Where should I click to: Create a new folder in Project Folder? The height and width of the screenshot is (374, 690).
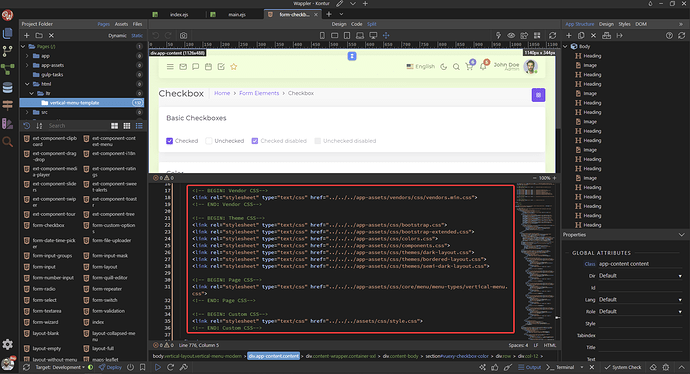pyautogui.click(x=39, y=35)
